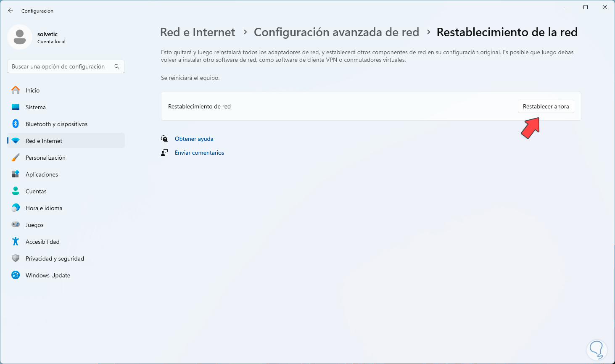The height and width of the screenshot is (364, 615).
Task: Open the Personalización settings icon
Action: [x=17, y=157]
